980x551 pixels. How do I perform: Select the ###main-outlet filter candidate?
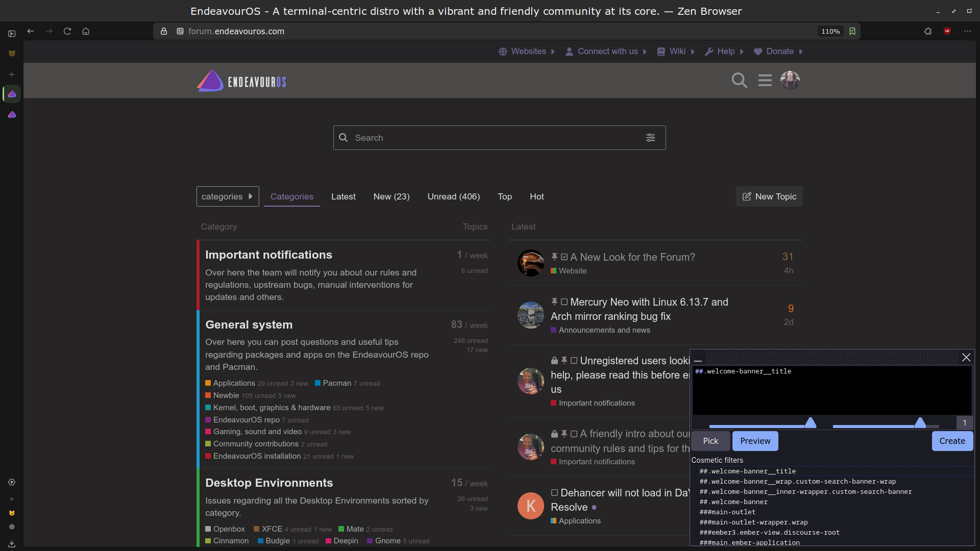coord(727,512)
